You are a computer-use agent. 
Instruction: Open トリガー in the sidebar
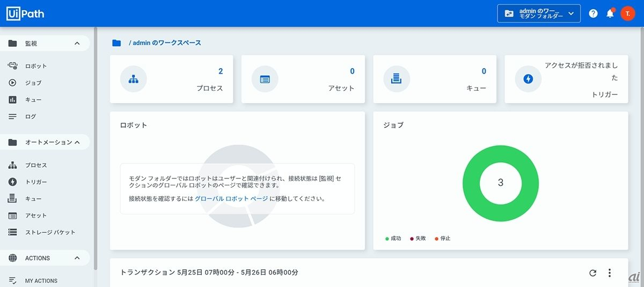click(36, 182)
